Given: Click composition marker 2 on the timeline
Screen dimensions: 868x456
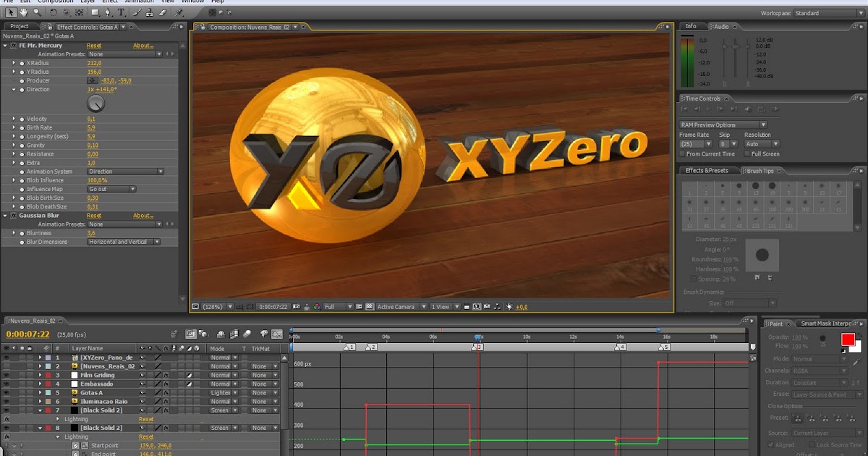Looking at the screenshot, I should point(371,347).
